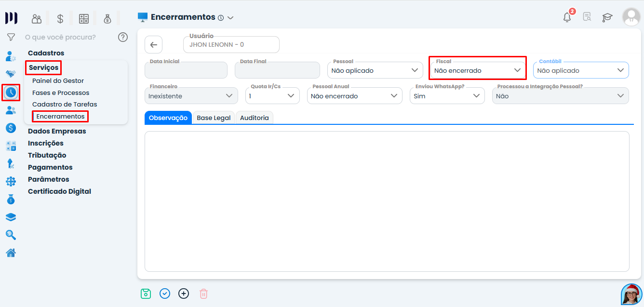Click the handshake icon in left sidebar
The width and height of the screenshot is (644, 307).
[x=11, y=74]
